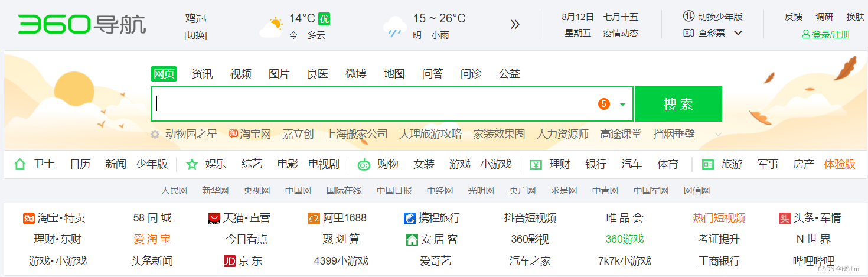Open the 电视剧 category

point(324,164)
